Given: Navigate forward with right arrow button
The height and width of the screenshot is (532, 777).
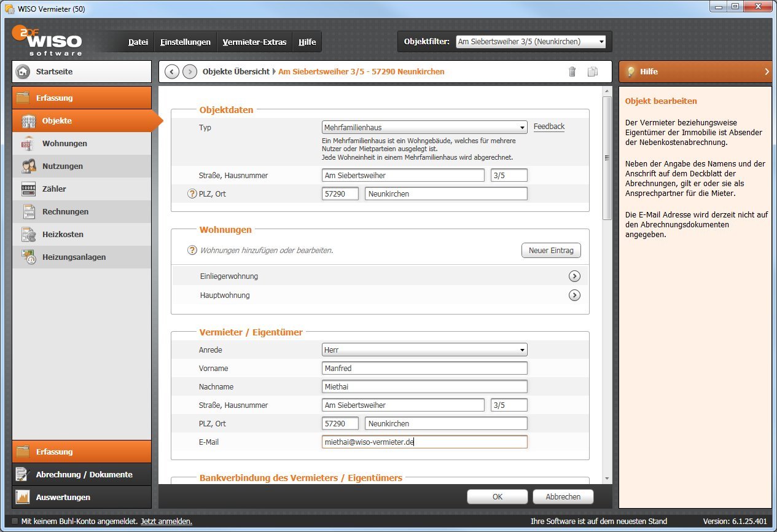Looking at the screenshot, I should click(190, 71).
